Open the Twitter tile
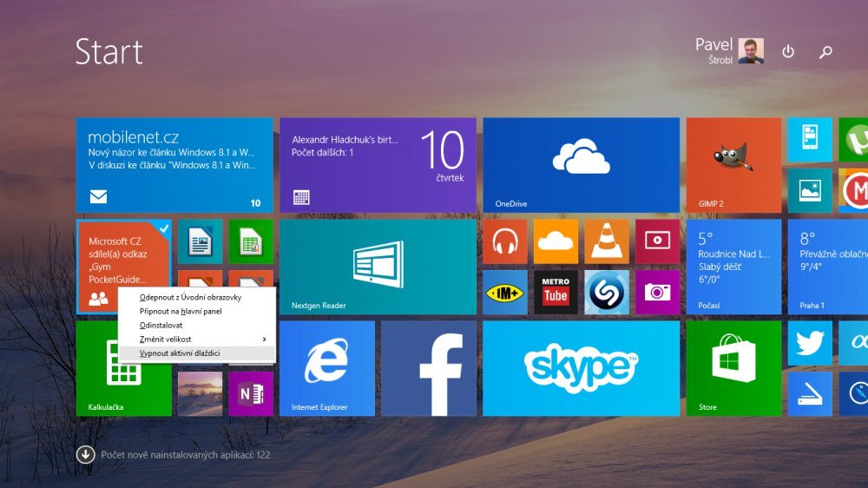The width and height of the screenshot is (868, 488). (x=810, y=343)
